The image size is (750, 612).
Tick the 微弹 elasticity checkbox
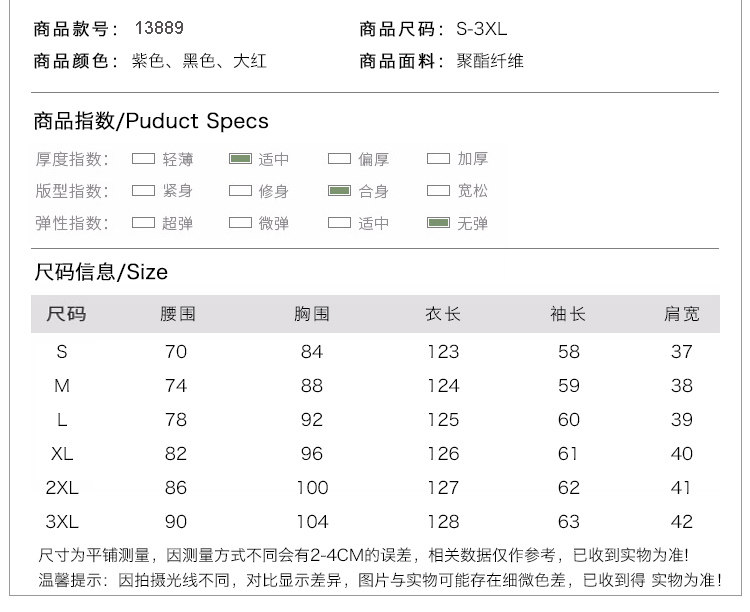240,223
